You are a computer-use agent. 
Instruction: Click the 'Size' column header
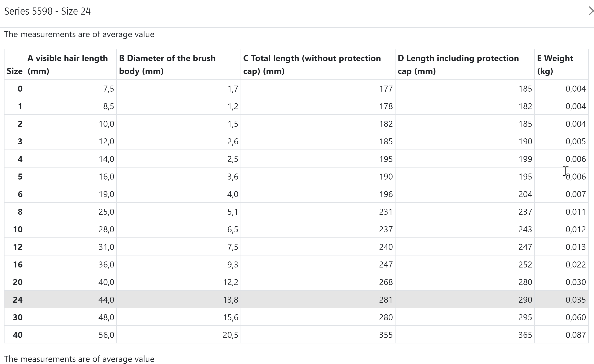point(14,71)
